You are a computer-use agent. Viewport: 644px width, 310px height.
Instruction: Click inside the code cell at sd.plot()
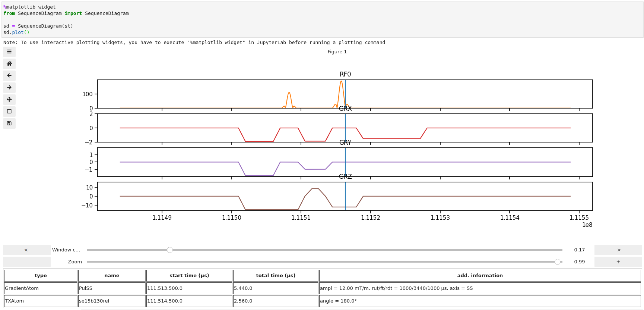pos(16,32)
